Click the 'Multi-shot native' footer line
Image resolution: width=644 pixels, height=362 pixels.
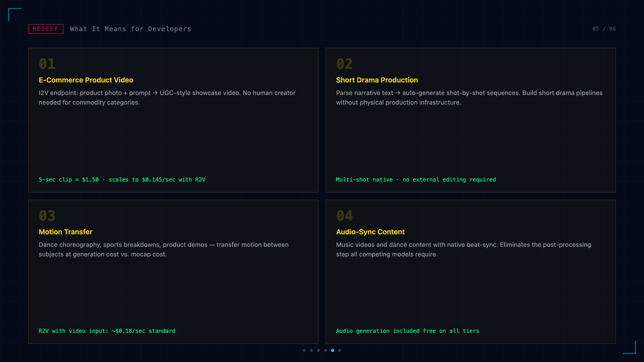pos(416,179)
